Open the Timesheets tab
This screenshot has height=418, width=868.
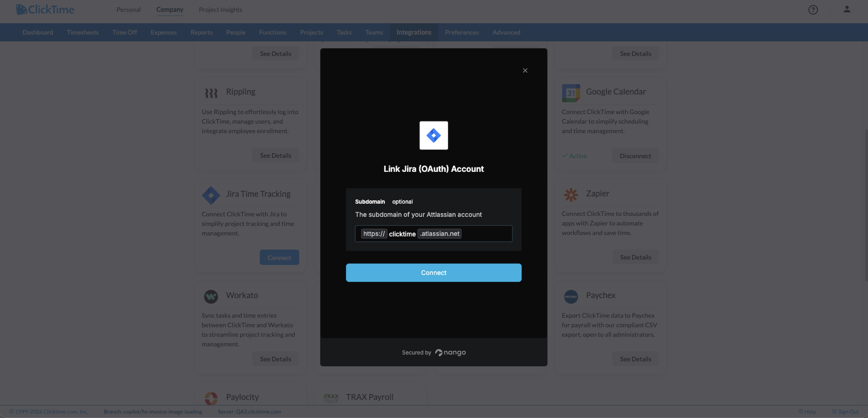coord(83,32)
